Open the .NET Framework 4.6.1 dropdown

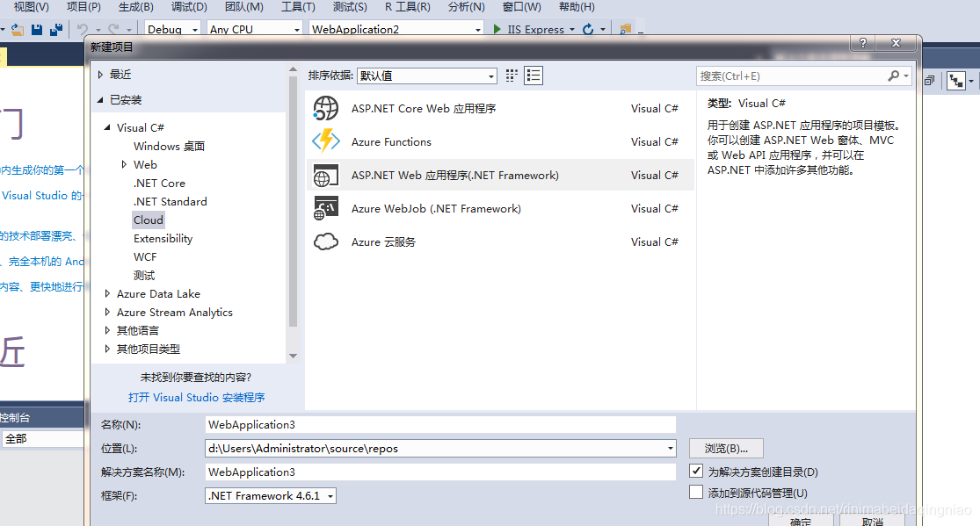tap(271, 495)
